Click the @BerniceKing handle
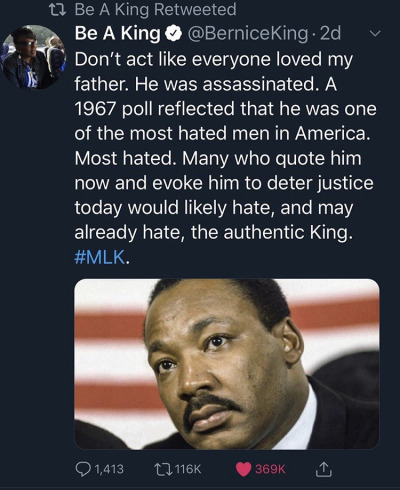The height and width of the screenshot is (490, 400). click(247, 33)
